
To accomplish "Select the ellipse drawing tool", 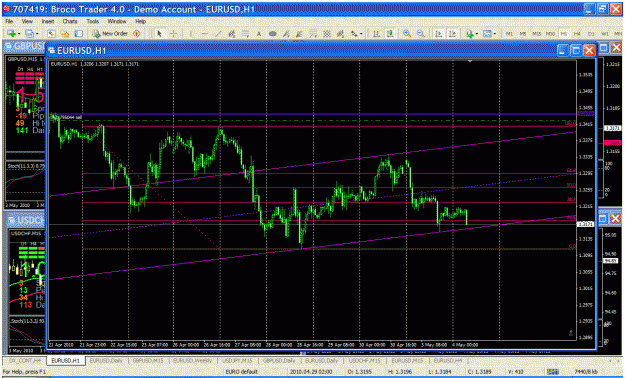I will tap(273, 34).
